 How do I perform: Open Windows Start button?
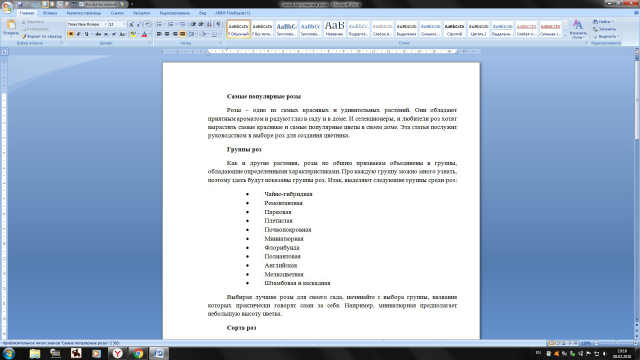[x=9, y=353]
